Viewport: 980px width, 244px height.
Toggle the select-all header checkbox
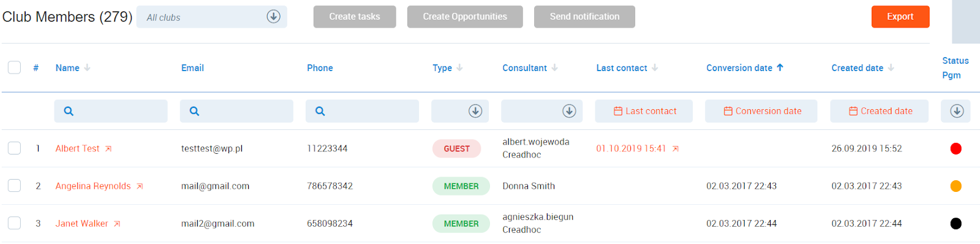pyautogui.click(x=14, y=67)
